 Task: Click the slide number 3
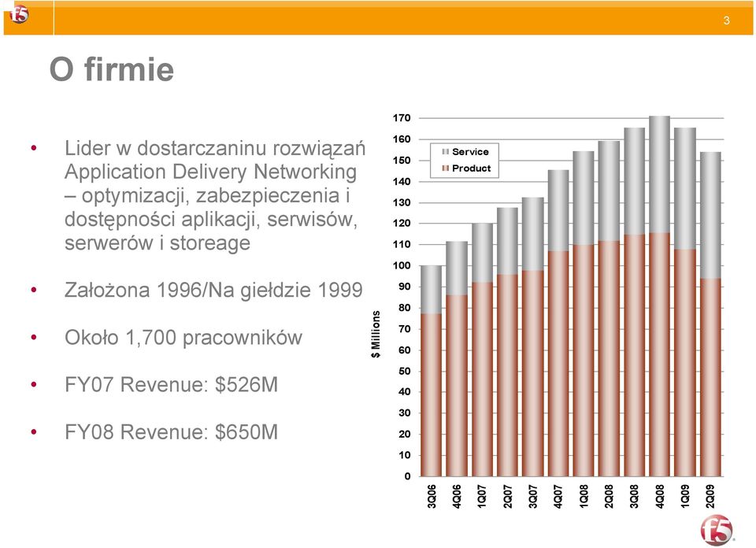pos(726,20)
